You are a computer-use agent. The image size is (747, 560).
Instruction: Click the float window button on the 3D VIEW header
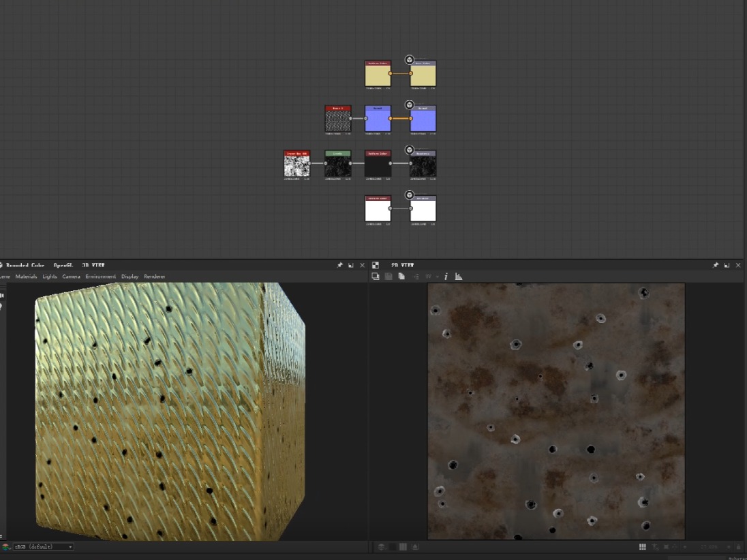tap(350, 265)
